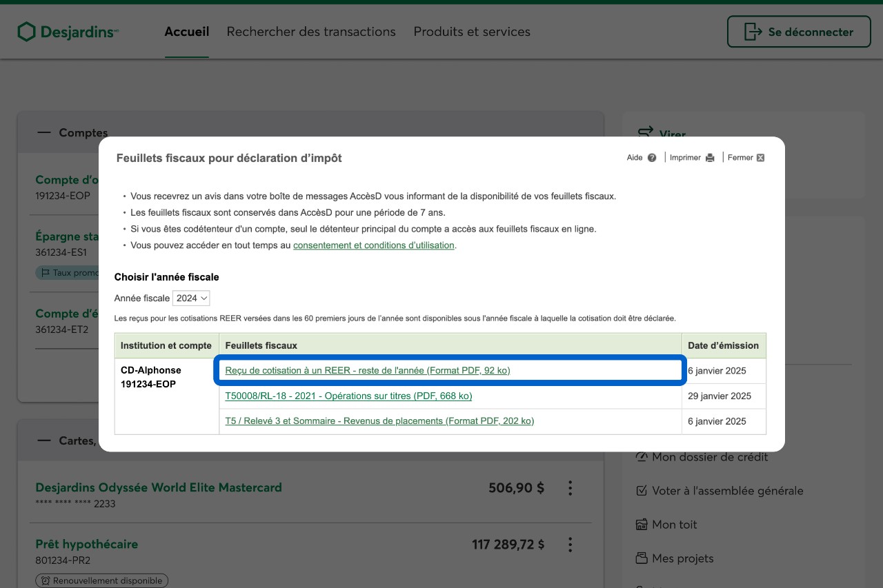The width and height of the screenshot is (883, 588).
Task: Click the Mon dossier de crédit gauge icon
Action: coord(642,457)
